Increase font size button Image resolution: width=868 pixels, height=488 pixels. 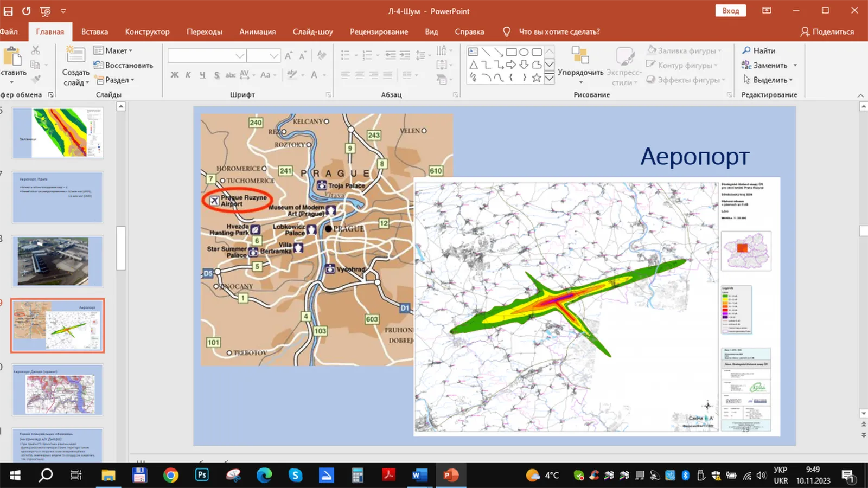[289, 55]
